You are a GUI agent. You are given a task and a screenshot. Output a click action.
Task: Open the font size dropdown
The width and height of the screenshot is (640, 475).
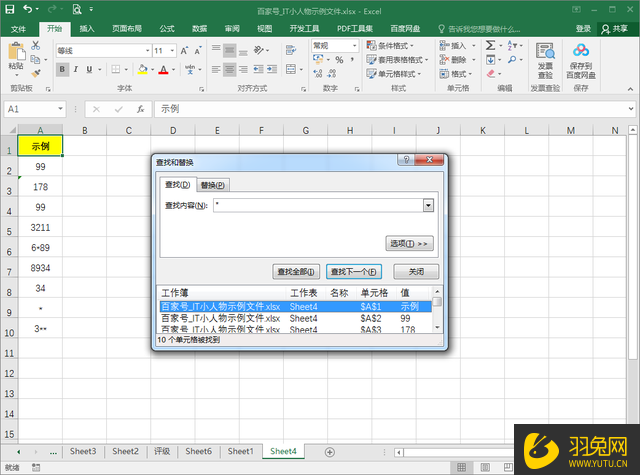pos(172,51)
